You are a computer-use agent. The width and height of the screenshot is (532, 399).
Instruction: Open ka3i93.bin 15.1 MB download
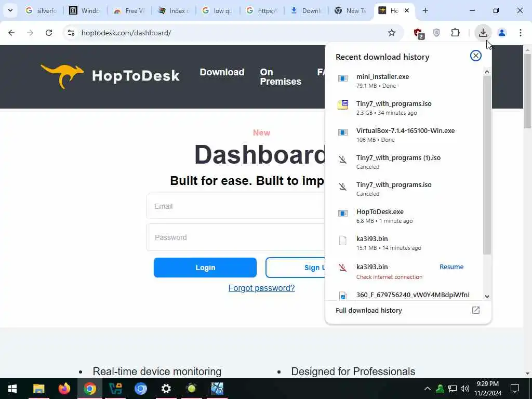coord(404,243)
